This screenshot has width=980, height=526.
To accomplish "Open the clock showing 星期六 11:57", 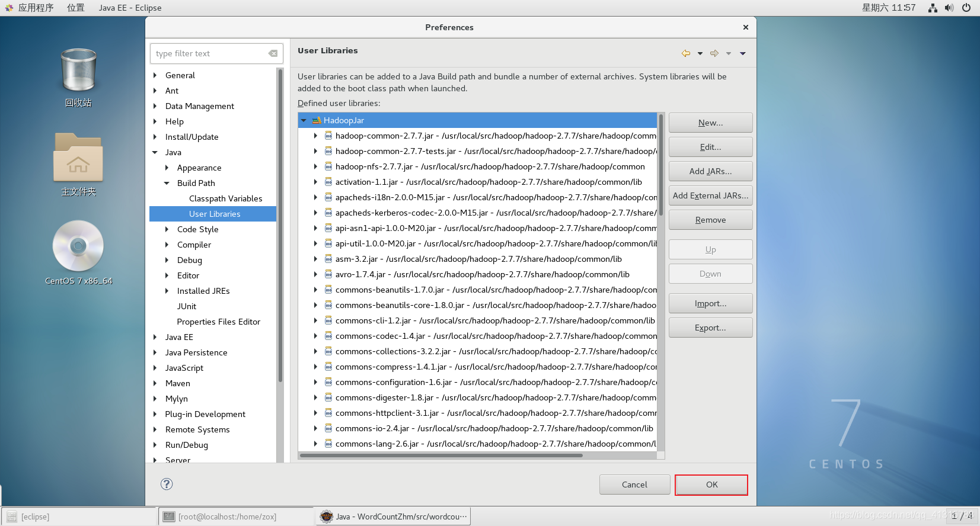I will pyautogui.click(x=889, y=8).
